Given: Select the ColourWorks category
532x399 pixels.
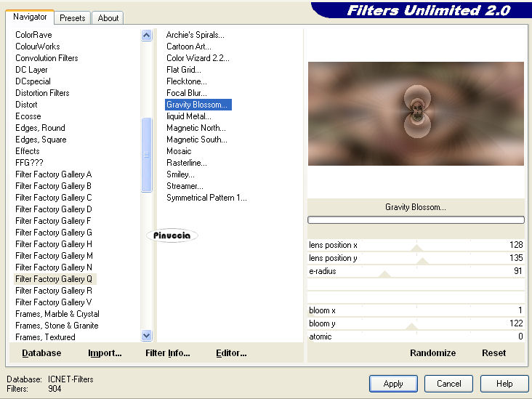Looking at the screenshot, I should tap(38, 47).
